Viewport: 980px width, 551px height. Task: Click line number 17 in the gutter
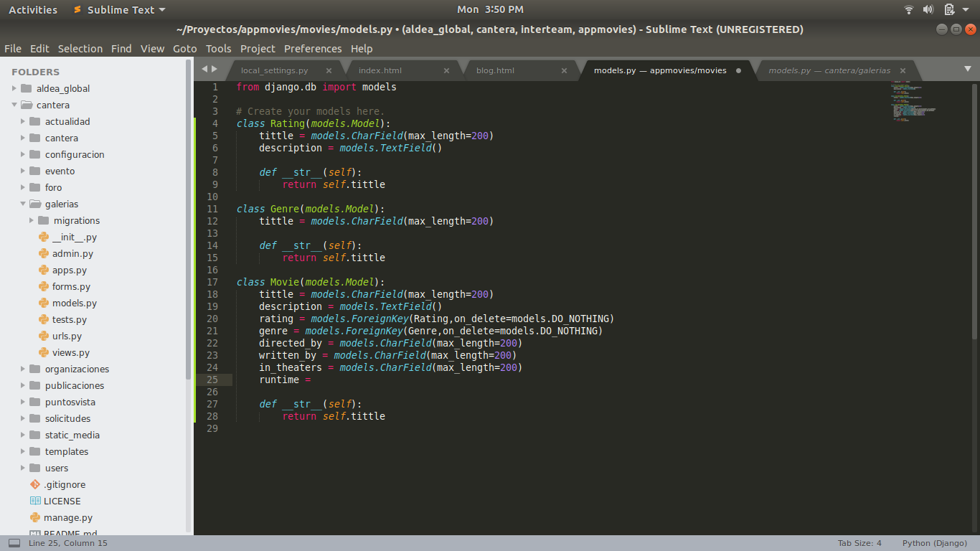(212, 282)
